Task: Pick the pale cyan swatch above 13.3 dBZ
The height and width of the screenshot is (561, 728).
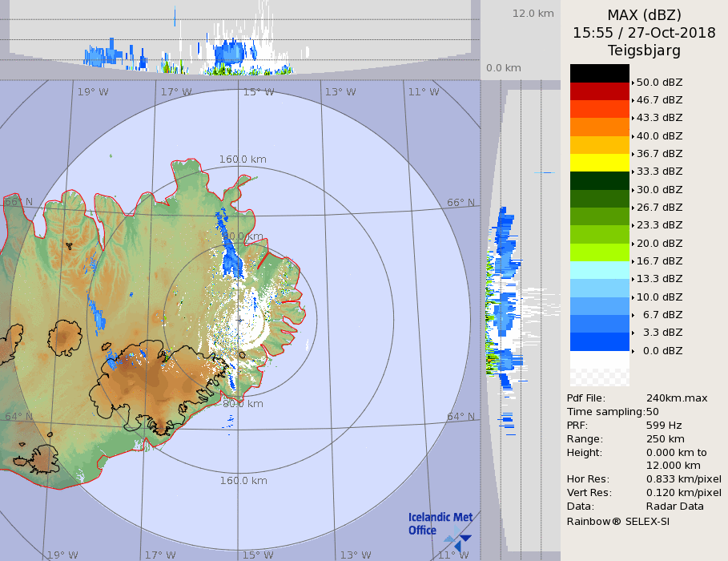Action: (x=599, y=270)
